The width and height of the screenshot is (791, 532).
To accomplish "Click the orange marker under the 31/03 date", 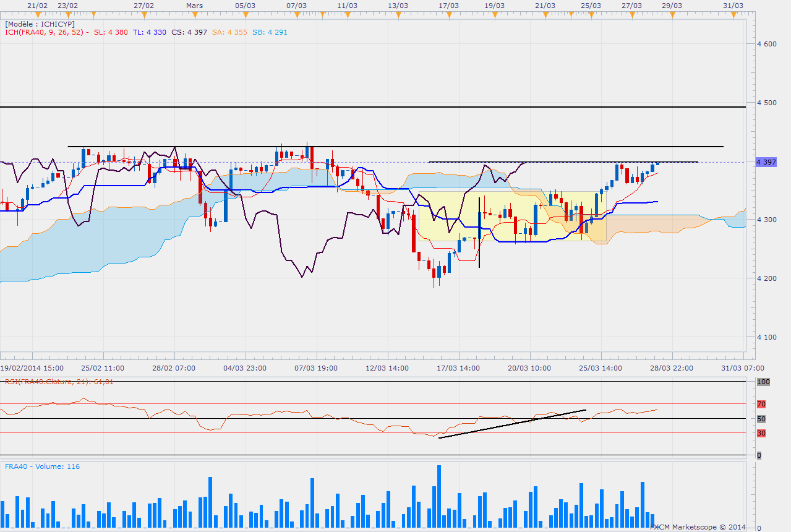I will click(x=733, y=15).
